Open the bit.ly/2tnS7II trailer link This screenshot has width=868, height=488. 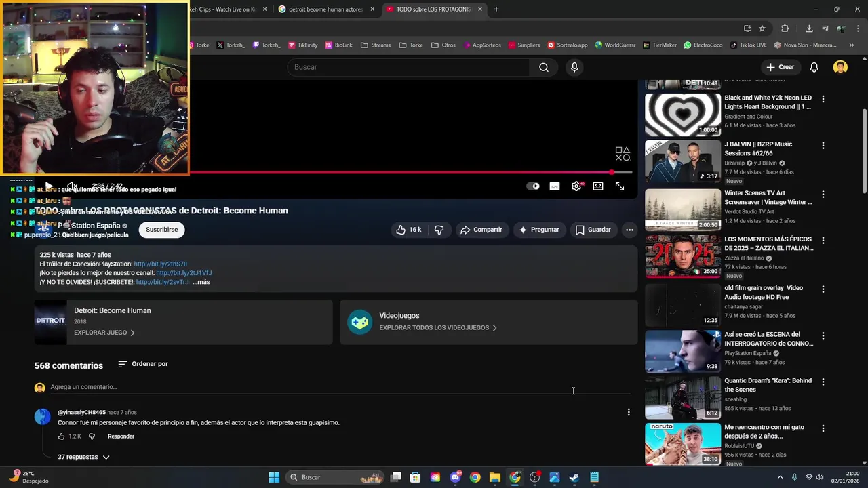[161, 264]
